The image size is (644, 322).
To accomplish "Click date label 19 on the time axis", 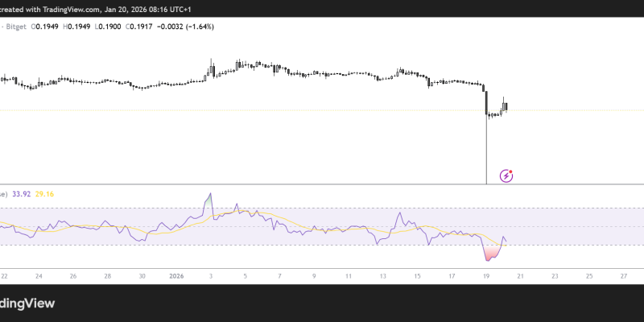I will (486, 276).
